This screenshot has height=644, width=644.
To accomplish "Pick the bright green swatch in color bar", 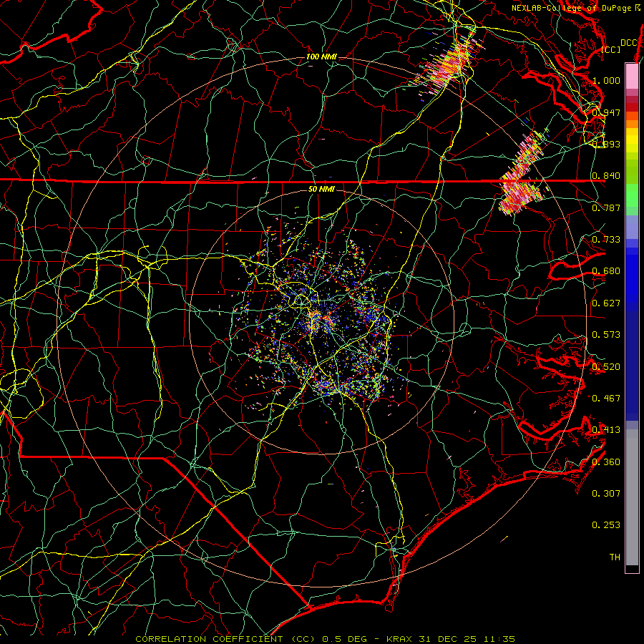I will click(632, 195).
